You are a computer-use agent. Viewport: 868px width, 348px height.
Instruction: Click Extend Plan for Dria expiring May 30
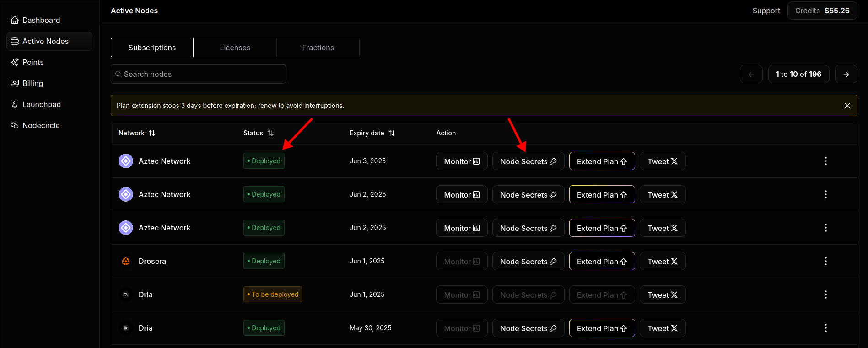click(602, 328)
